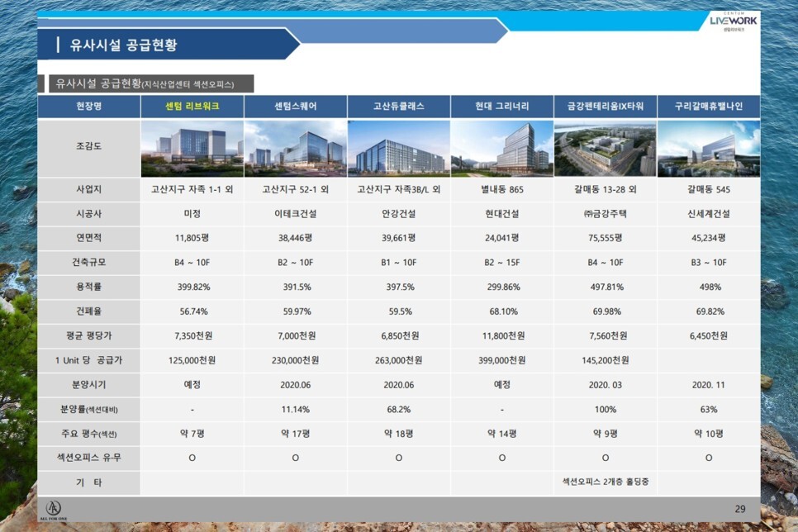Click the 399,000천원 unit price cell

(x=501, y=360)
